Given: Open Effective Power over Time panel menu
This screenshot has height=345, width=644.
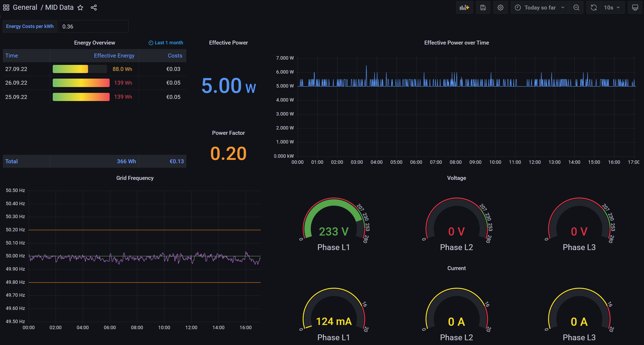Looking at the screenshot, I should pos(456,43).
